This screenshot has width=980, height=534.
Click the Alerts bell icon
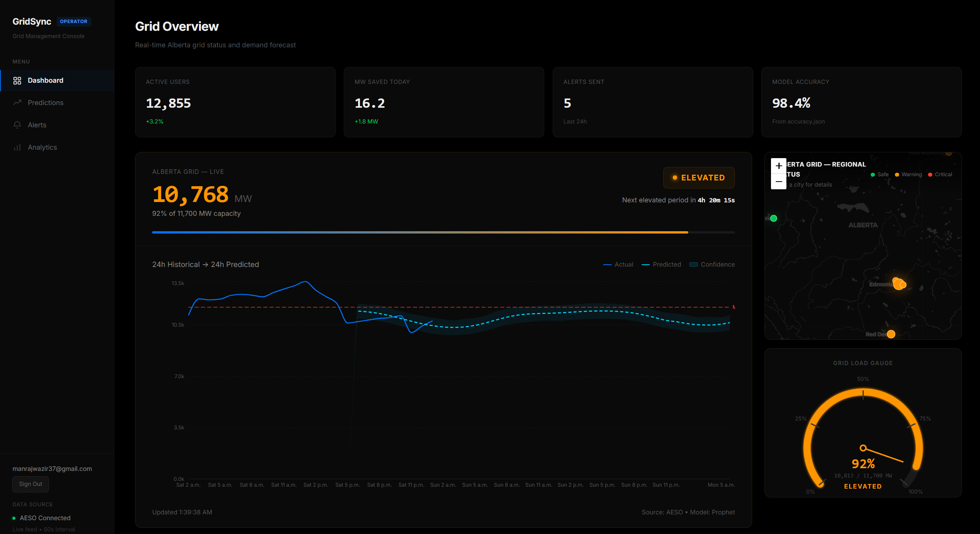(17, 125)
